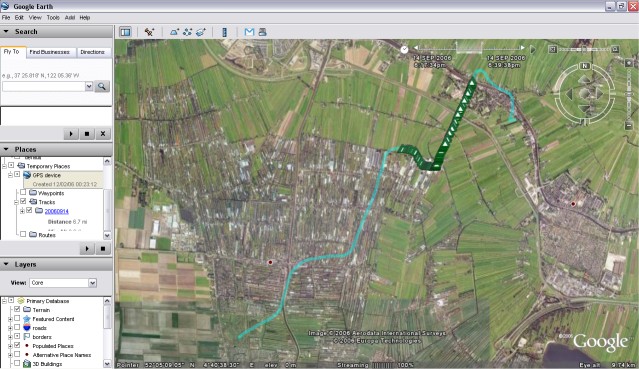Collapse the Places panel header

pyautogui.click(x=56, y=149)
